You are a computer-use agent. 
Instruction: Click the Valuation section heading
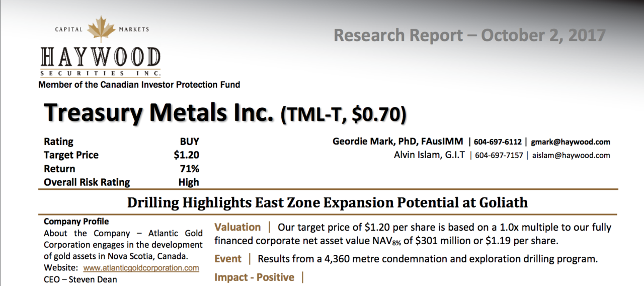click(237, 228)
